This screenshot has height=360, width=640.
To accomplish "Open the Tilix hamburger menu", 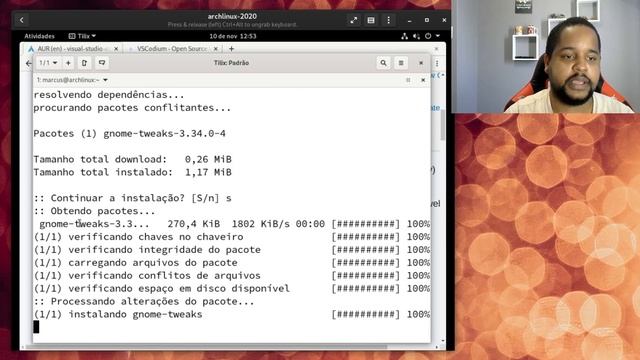I will tap(401, 63).
